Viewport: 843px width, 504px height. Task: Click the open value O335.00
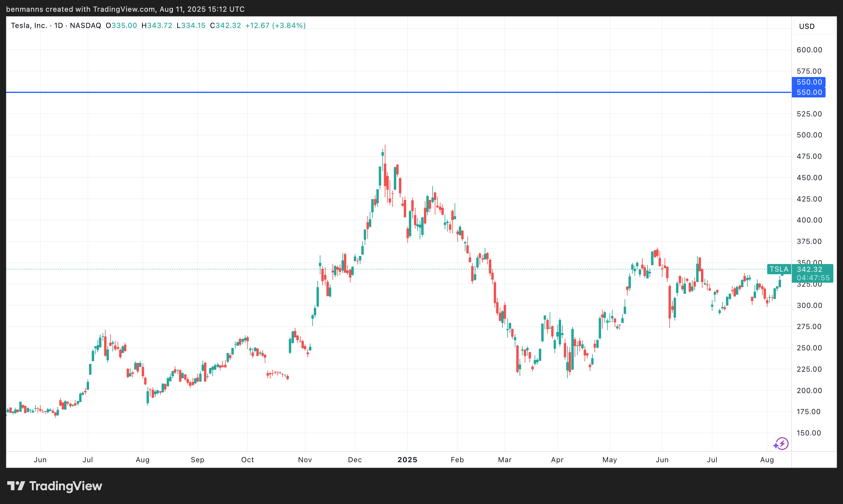[121, 26]
